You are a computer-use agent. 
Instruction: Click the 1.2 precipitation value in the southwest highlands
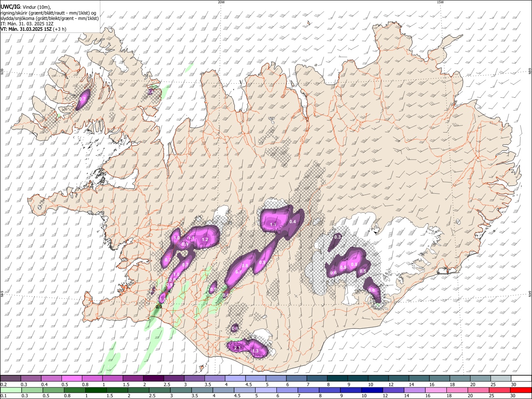(204, 240)
